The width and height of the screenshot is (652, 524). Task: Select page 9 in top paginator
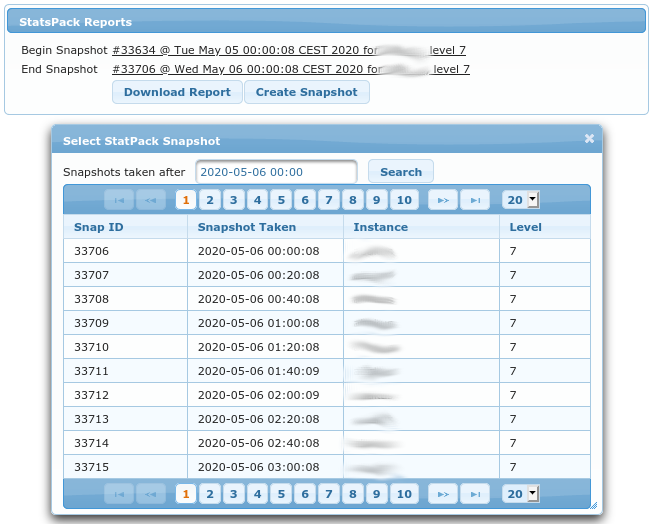click(x=376, y=200)
